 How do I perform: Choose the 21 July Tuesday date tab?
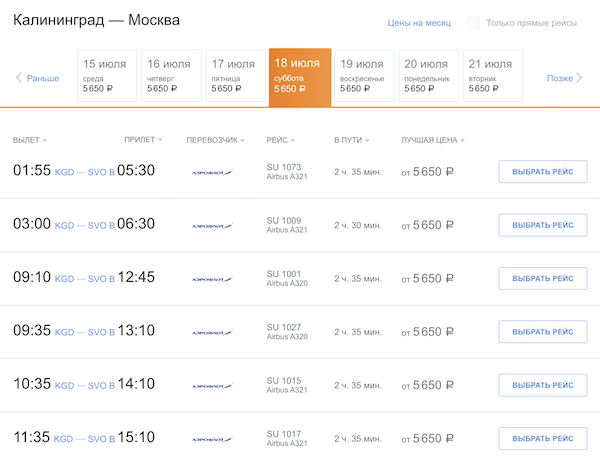click(x=492, y=76)
